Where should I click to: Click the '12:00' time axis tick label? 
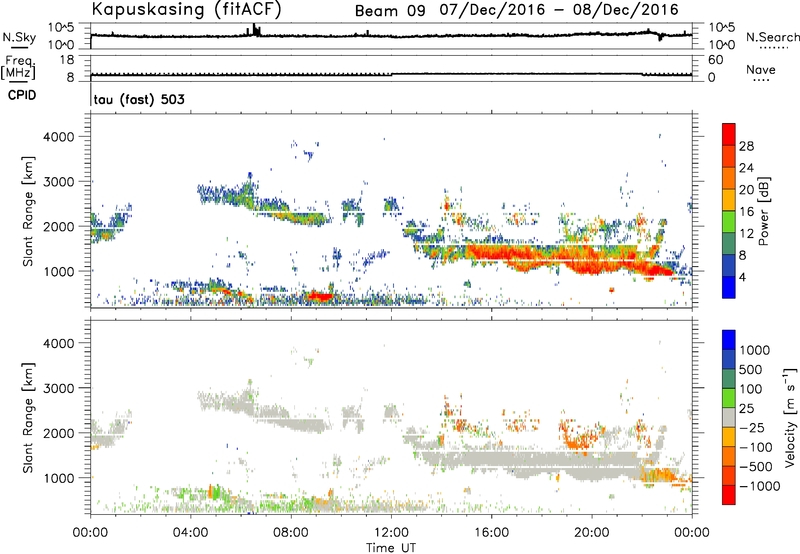point(391,533)
